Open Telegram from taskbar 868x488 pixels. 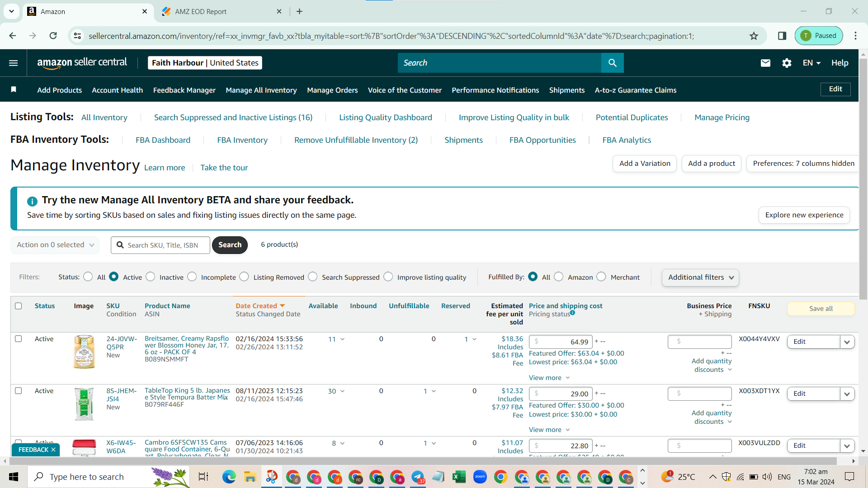pos(418,477)
